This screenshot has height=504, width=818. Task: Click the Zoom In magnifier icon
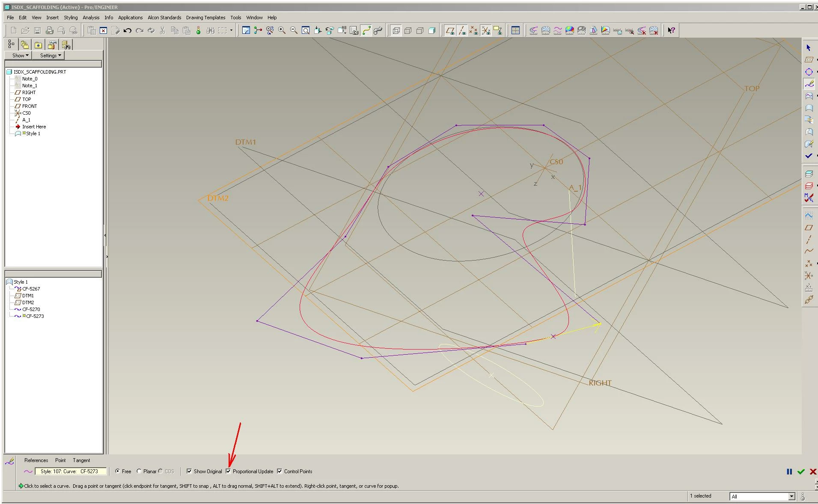pos(282,30)
